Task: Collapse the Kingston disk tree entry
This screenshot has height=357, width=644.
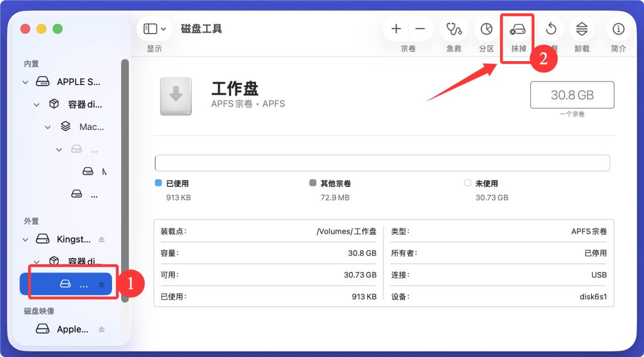Action: pos(24,239)
